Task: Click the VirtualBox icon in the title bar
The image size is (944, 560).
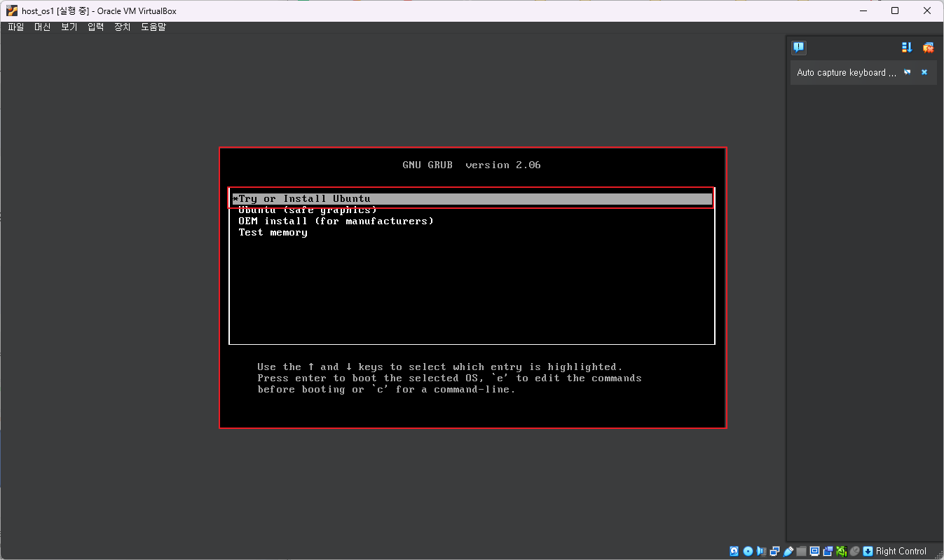Action: [x=12, y=11]
